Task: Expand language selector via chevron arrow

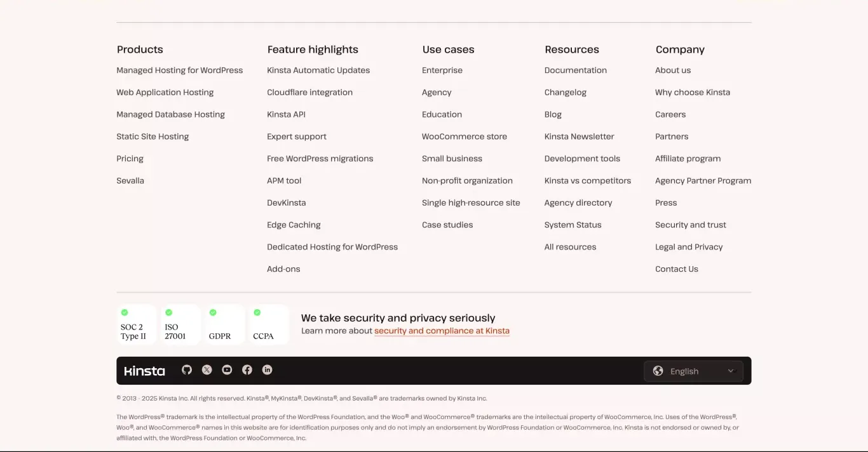Action: 731,371
